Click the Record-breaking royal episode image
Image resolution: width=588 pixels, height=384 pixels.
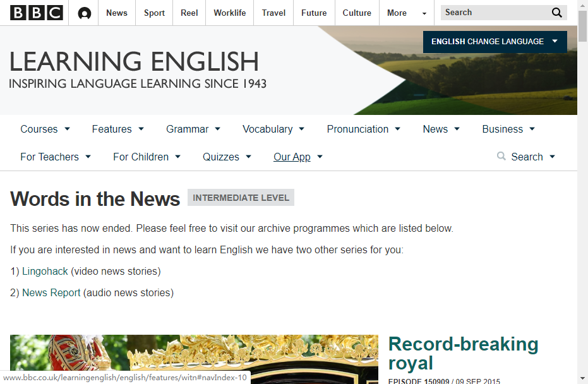(194, 359)
